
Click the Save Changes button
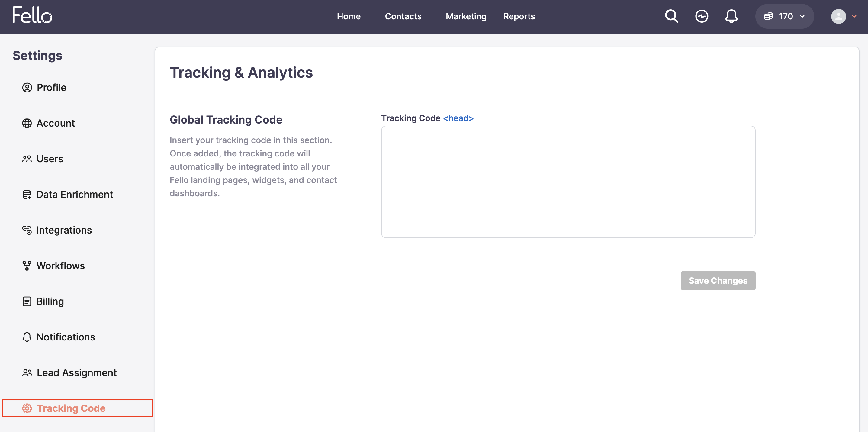(x=718, y=281)
